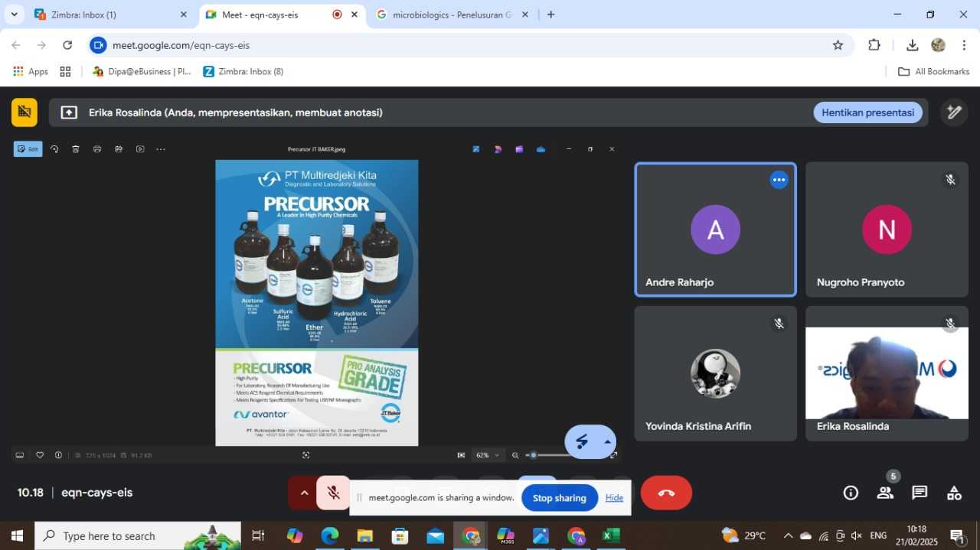This screenshot has width=980, height=550.
Task: Click the fit-to-window icon beside 62%
Action: [461, 455]
